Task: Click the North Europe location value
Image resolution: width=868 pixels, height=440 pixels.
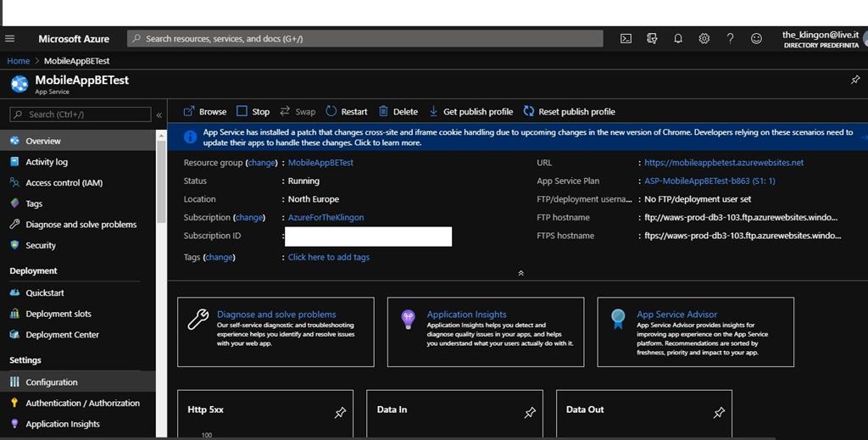Action: coord(314,199)
